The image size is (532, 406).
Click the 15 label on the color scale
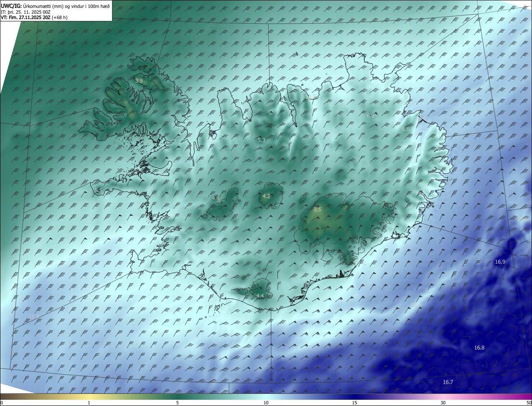click(355, 403)
